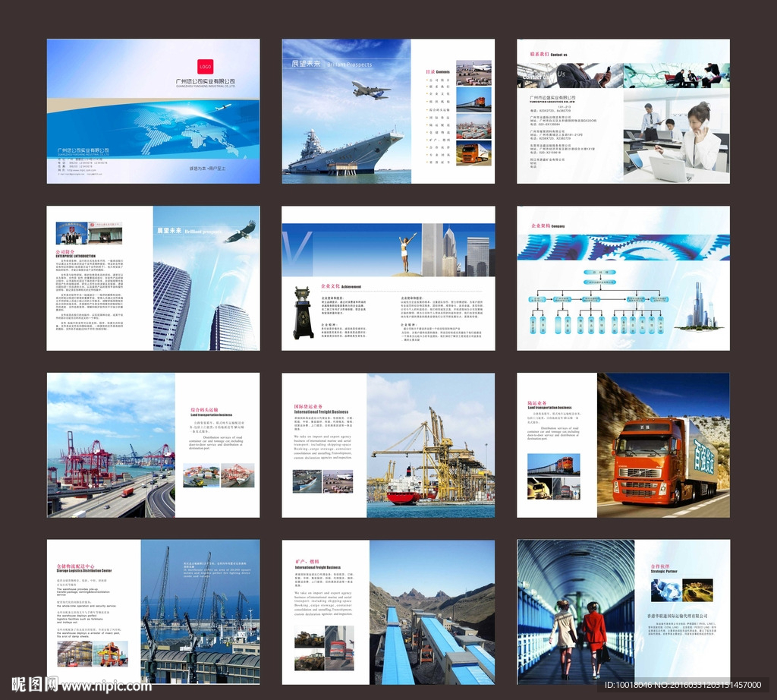The image size is (777, 700).
Task: Click the jumbo jet flying above the aircraft carrier
Action: [x=370, y=90]
